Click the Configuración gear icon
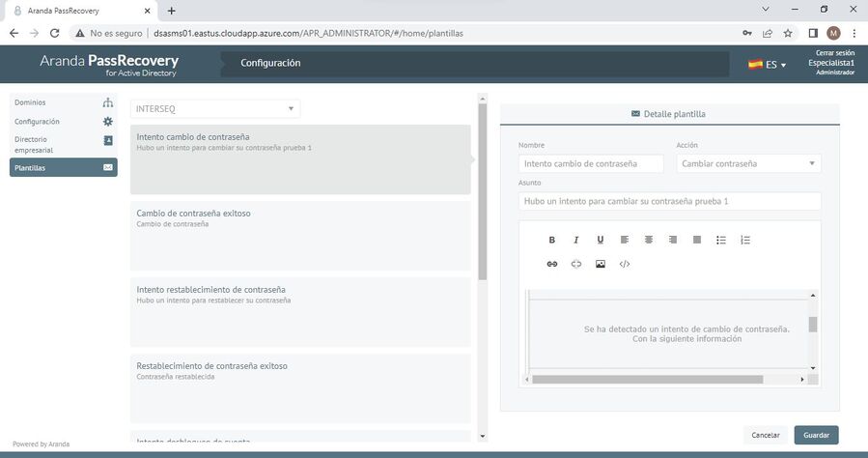 [108, 122]
